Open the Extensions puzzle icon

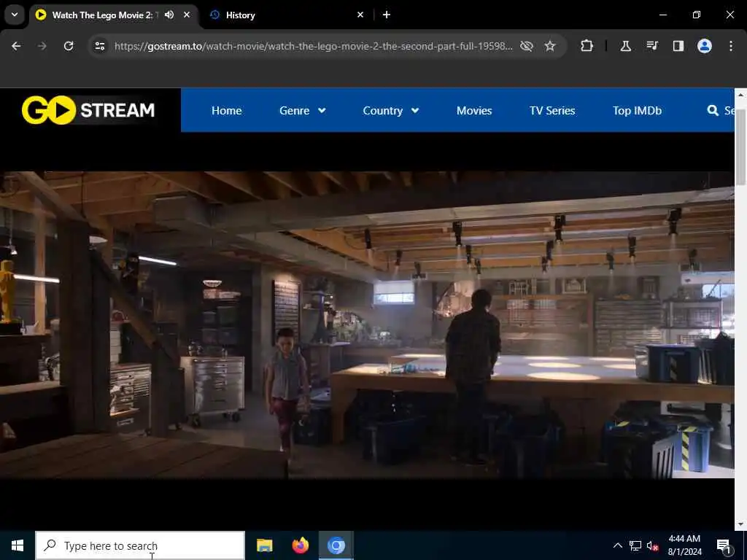pyautogui.click(x=587, y=46)
